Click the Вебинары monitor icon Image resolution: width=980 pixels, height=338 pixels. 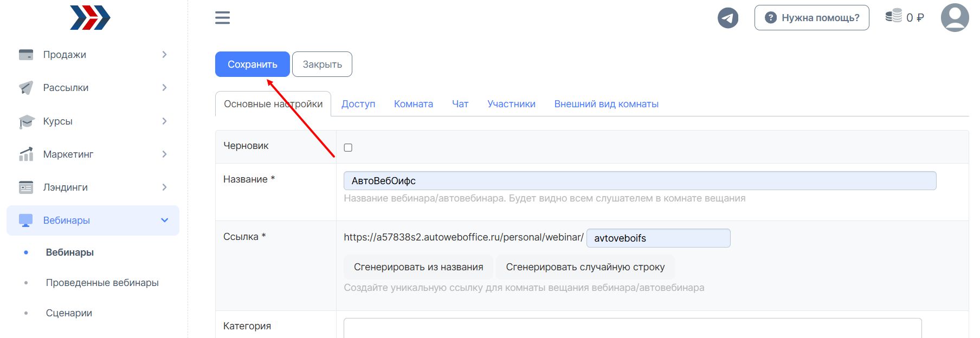coord(25,220)
